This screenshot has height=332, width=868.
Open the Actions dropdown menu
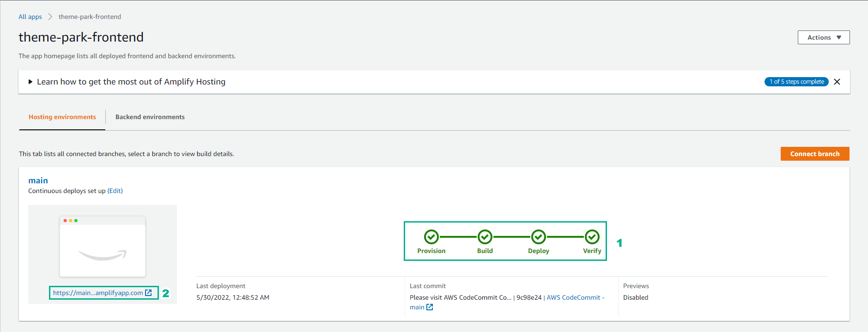click(x=823, y=37)
